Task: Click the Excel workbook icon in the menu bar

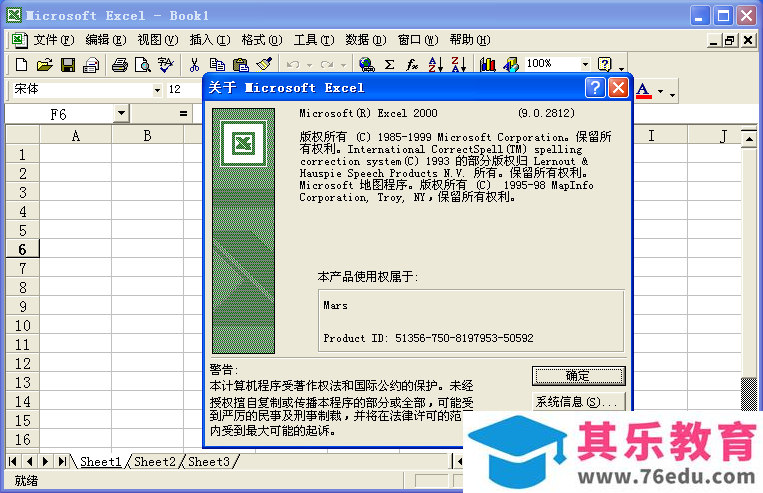Action: 19,40
